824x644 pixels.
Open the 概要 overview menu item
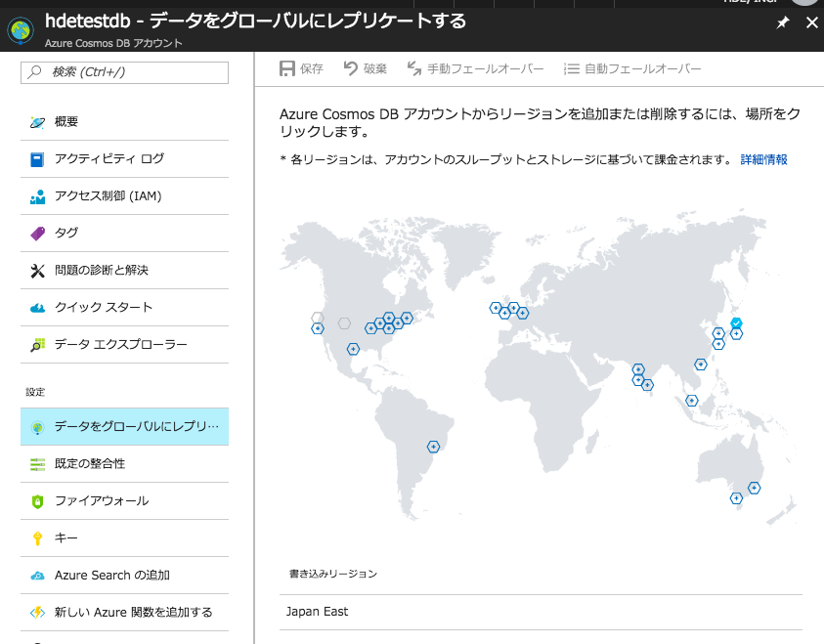point(124,122)
